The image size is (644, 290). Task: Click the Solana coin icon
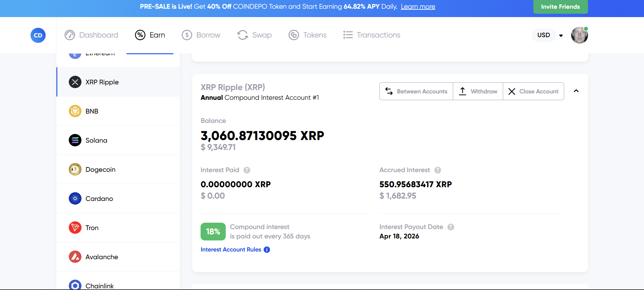75,140
